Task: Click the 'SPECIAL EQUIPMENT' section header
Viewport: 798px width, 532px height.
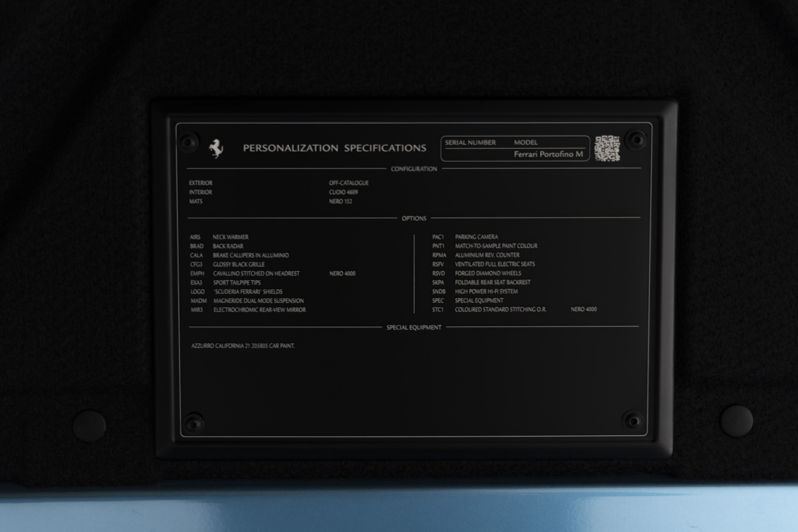Action: (x=414, y=327)
